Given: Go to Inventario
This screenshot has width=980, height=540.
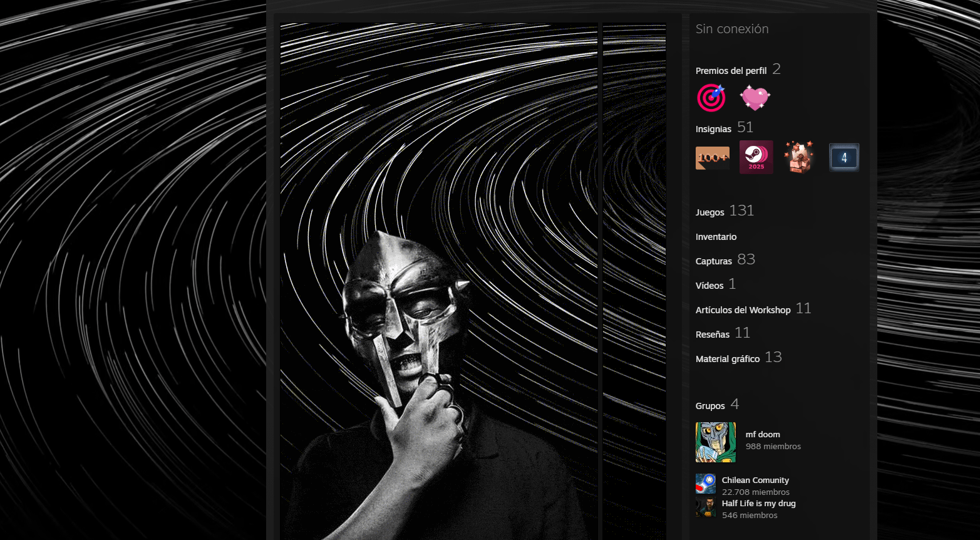Looking at the screenshot, I should [716, 237].
